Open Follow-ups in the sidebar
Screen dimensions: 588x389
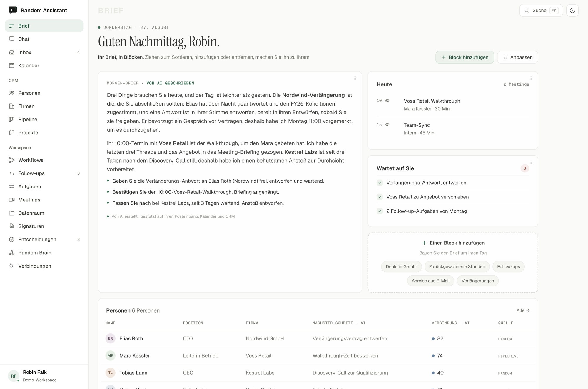[x=44, y=173]
